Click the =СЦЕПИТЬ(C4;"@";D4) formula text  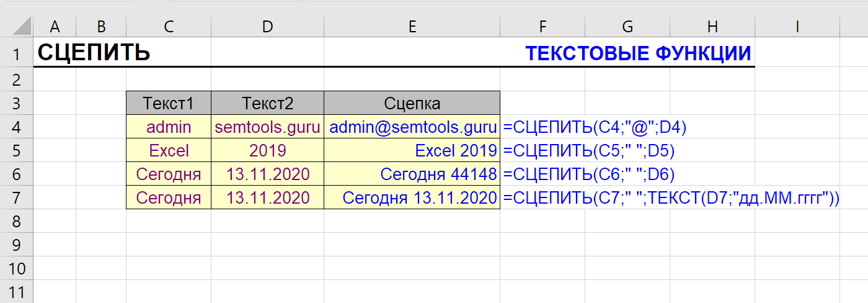tap(595, 127)
